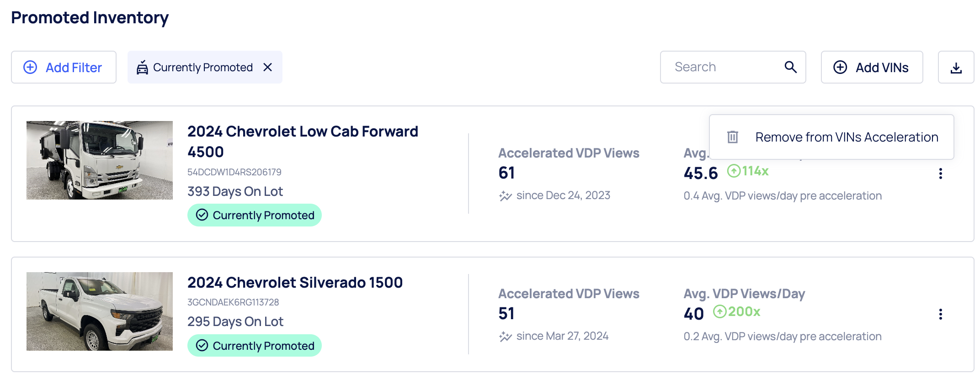The height and width of the screenshot is (379, 980).
Task: Open the 2024 Chevrolet Silverado 1500 title link
Action: pos(294,282)
